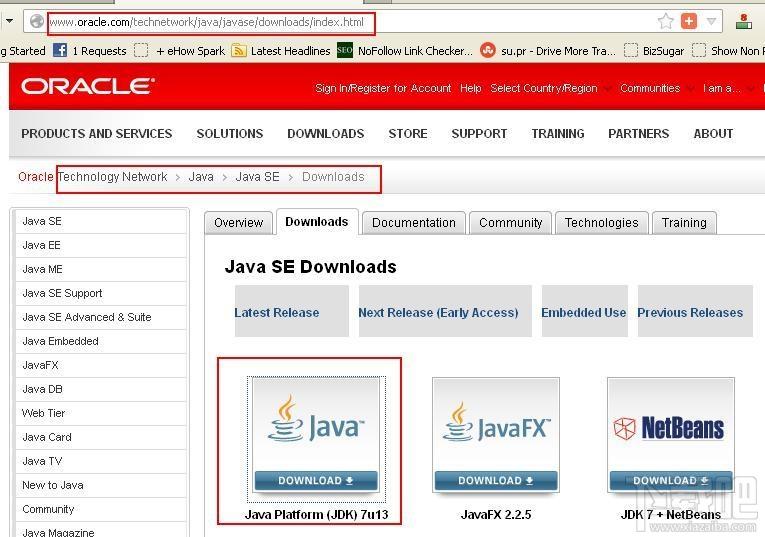Select Java SE Advanced & Suite
Viewport: 765px width, 537px height.
coord(101,317)
